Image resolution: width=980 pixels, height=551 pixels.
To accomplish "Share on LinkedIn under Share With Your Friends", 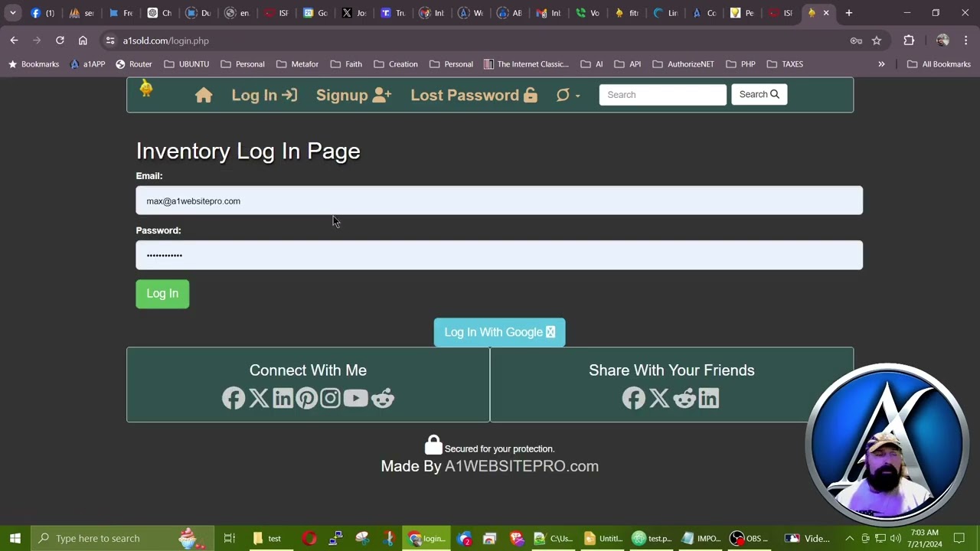I will [709, 398].
